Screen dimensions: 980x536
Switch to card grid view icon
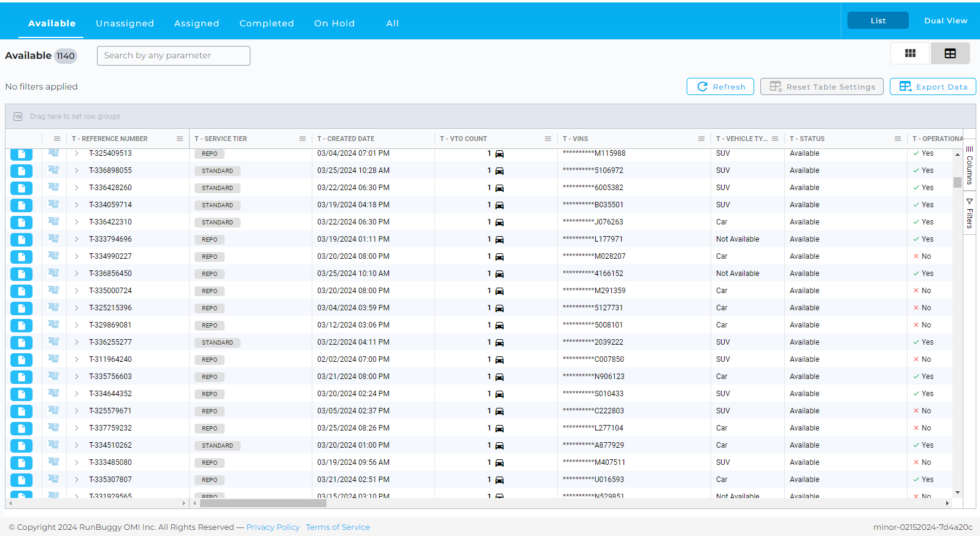pos(911,53)
